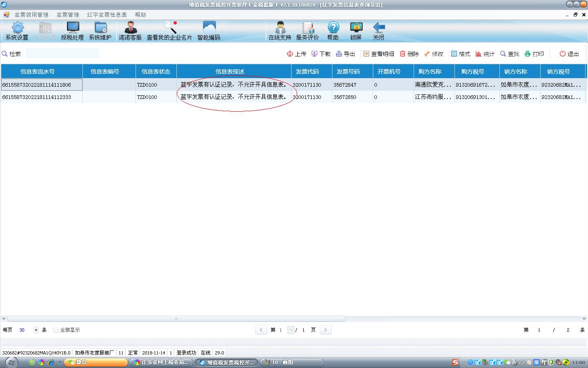Screen dimensions: 588x368
Task: Sort by 销方税号 column header
Action: click(563, 72)
